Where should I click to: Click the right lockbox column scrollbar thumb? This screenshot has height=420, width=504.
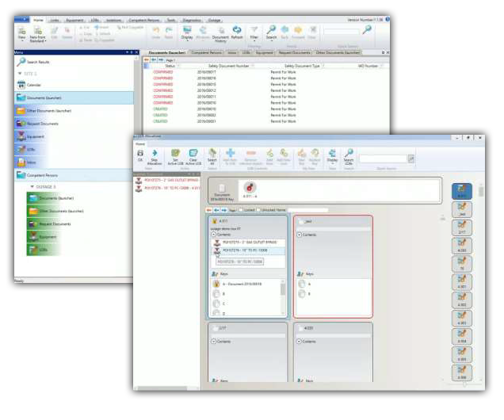(481, 192)
